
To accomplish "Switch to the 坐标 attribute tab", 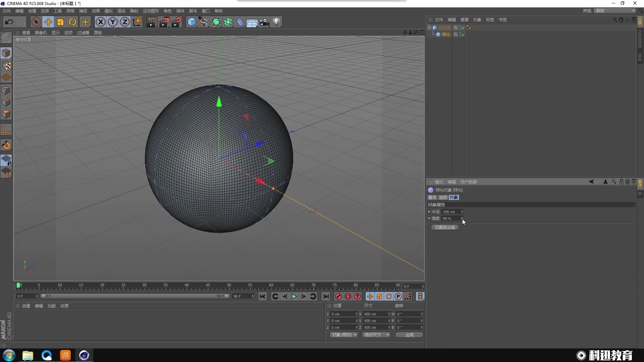I will click(443, 197).
